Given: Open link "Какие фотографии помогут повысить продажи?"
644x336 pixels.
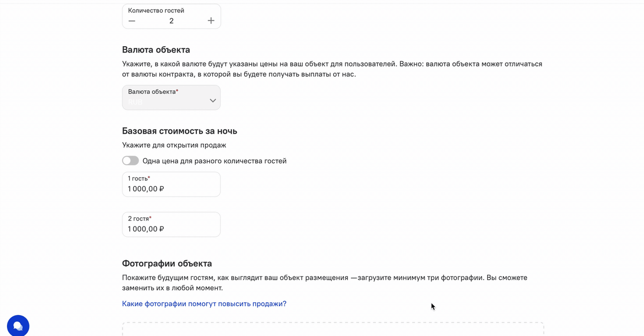Looking at the screenshot, I should tap(204, 304).
